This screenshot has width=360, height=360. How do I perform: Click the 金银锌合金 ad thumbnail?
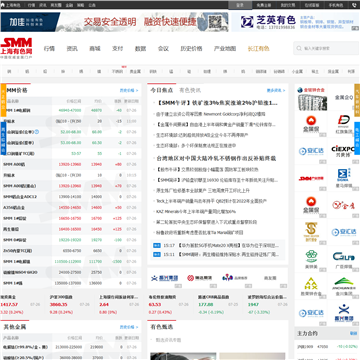pyautogui.click(x=311, y=99)
